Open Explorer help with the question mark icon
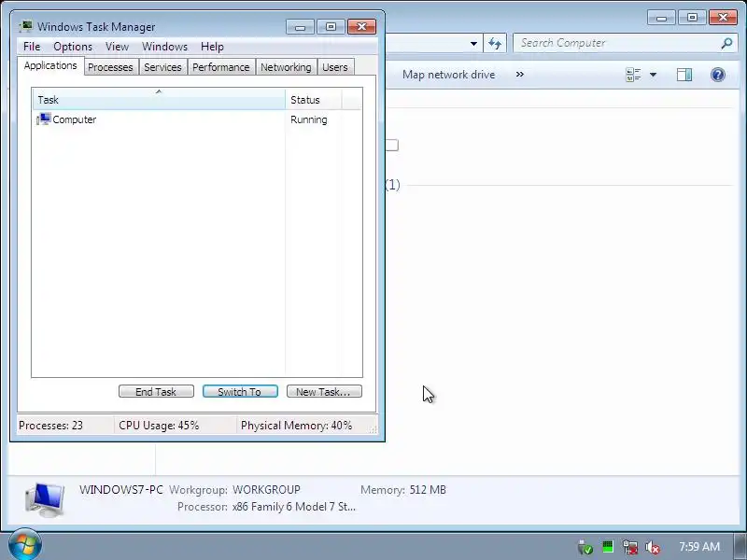This screenshot has height=560, width=747. click(x=717, y=75)
